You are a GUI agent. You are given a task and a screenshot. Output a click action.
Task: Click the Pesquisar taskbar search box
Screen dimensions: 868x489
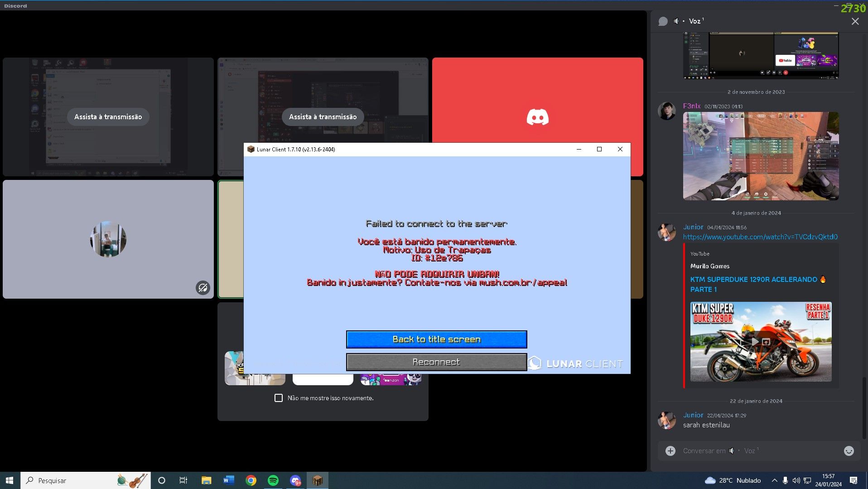[86, 480]
